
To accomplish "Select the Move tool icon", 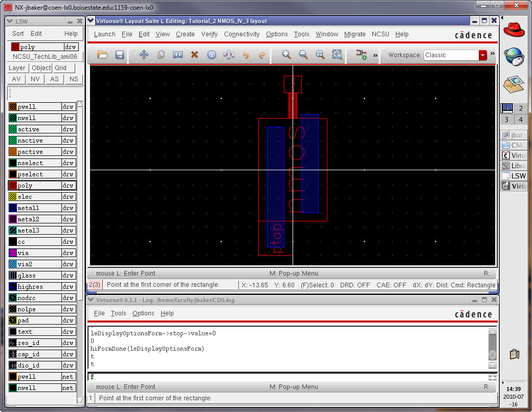I will click(144, 55).
